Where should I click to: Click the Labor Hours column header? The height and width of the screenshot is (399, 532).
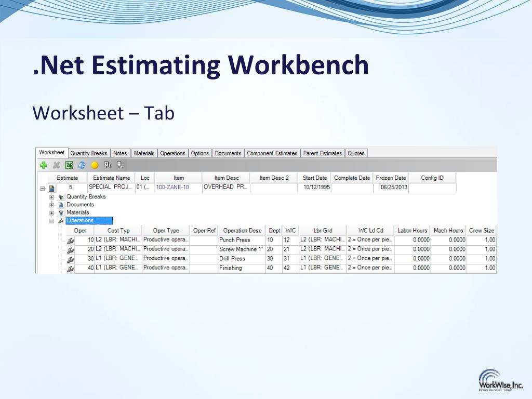(412, 230)
